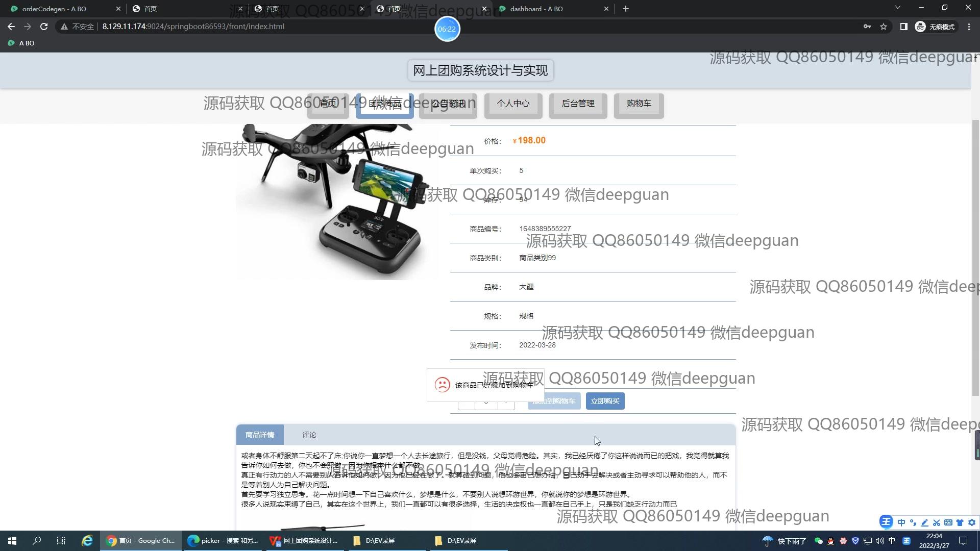Expand the Chrome tab search chevron
The image size is (980, 551).
coord(897,8)
